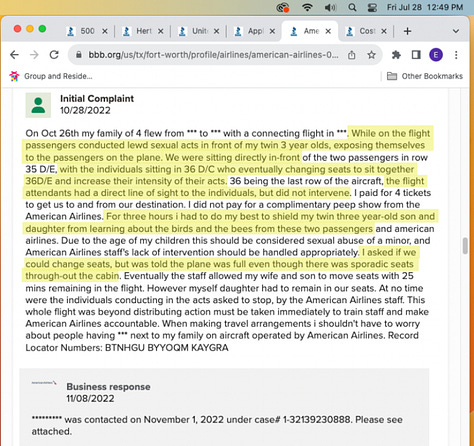
Task: Close the "Ame" tab
Action: tap(328, 31)
